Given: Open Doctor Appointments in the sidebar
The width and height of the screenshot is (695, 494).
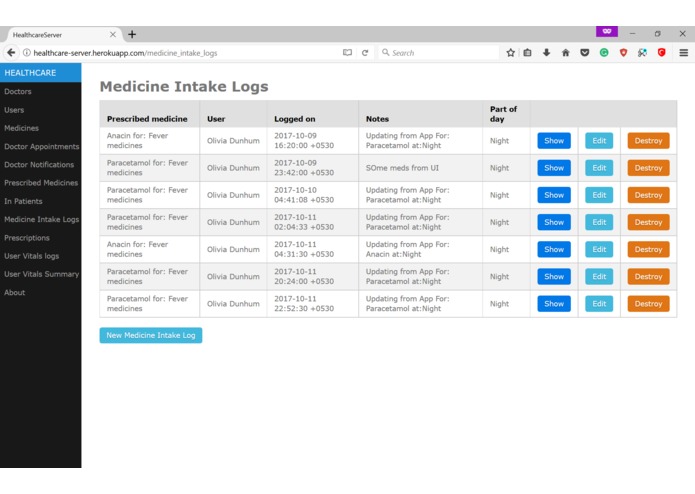Looking at the screenshot, I should pyautogui.click(x=41, y=146).
